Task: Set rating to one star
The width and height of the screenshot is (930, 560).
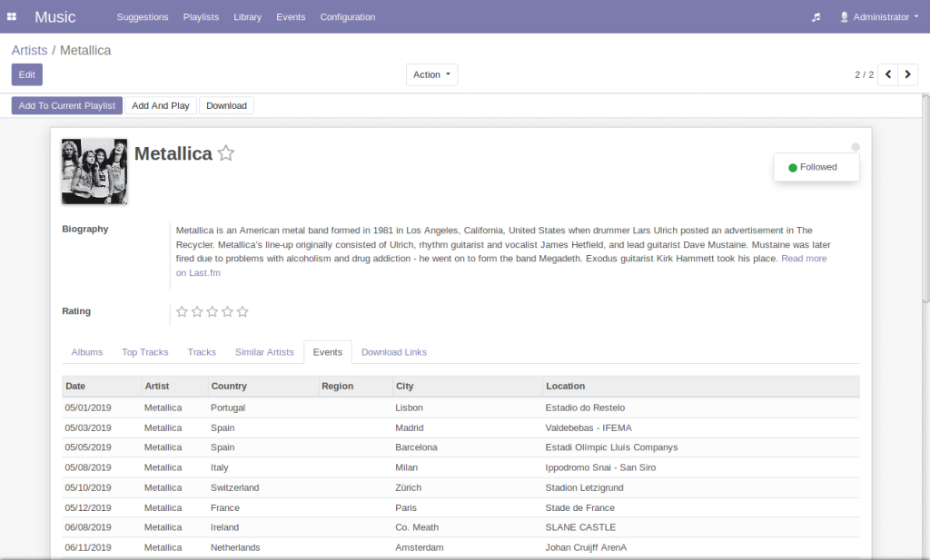Action: tap(182, 312)
